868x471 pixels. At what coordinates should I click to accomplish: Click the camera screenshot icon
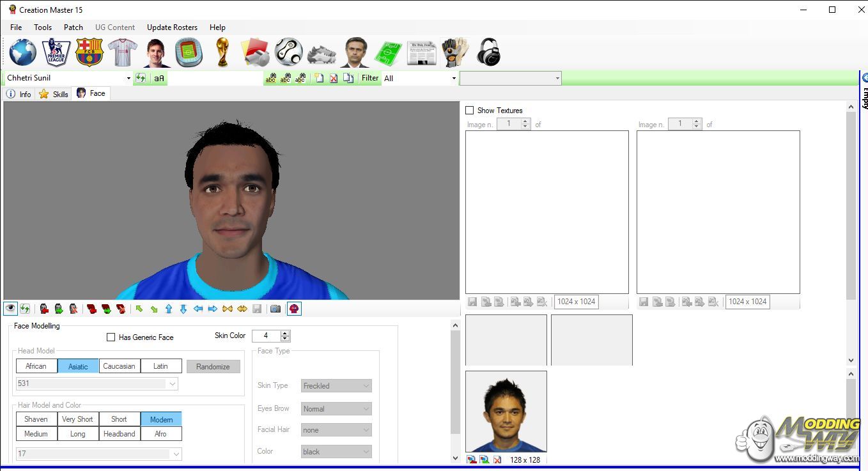(275, 309)
